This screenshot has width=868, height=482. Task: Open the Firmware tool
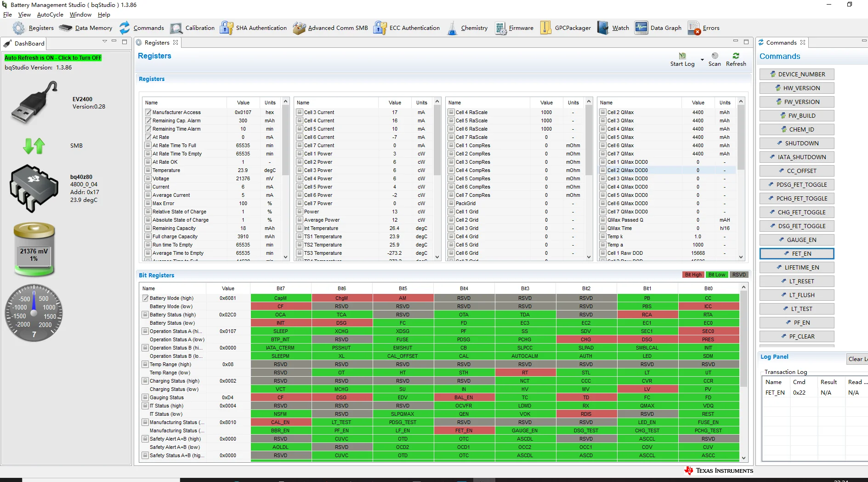pyautogui.click(x=514, y=28)
